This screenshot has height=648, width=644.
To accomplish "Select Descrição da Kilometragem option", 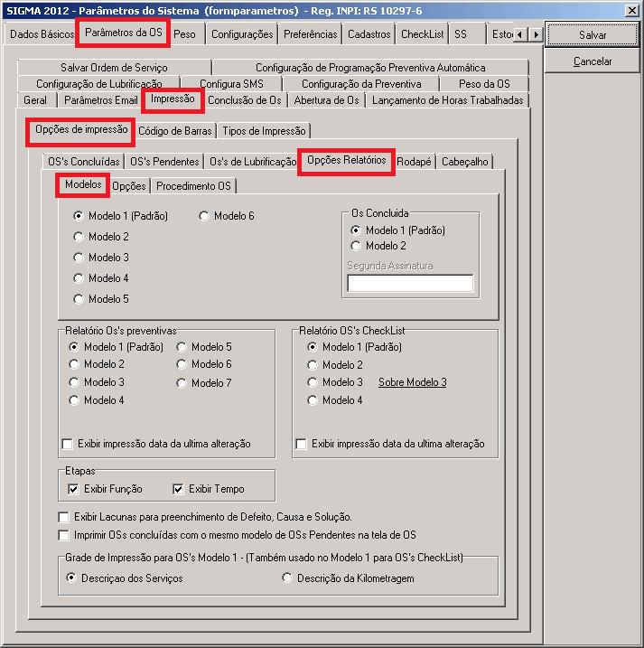I will 348,578.
